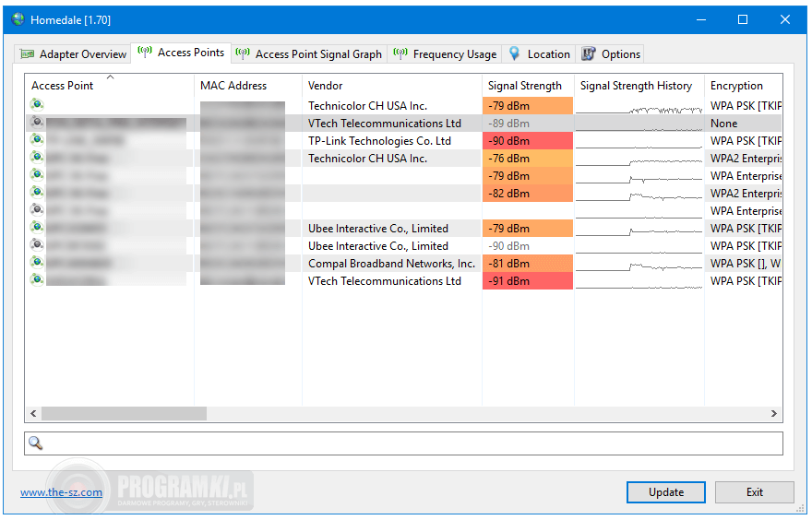Click the magnifier search icon
The image size is (812, 520).
[x=36, y=443]
